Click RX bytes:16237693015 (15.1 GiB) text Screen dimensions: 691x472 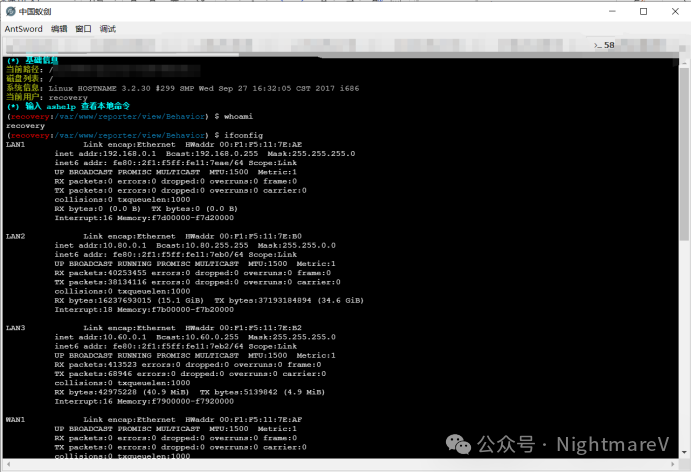[x=129, y=301]
